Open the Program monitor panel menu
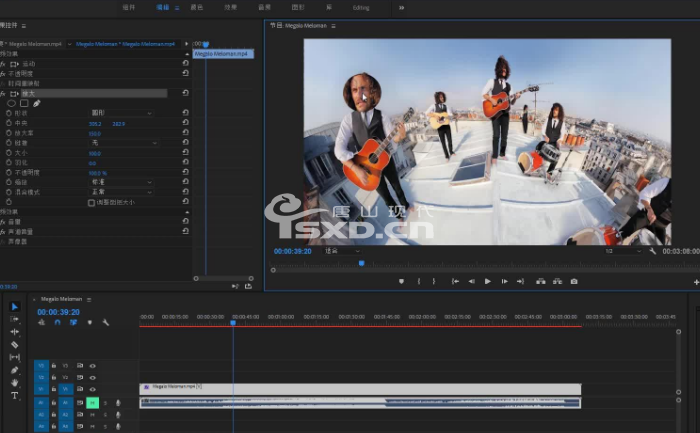This screenshot has height=433, width=700. 333,26
